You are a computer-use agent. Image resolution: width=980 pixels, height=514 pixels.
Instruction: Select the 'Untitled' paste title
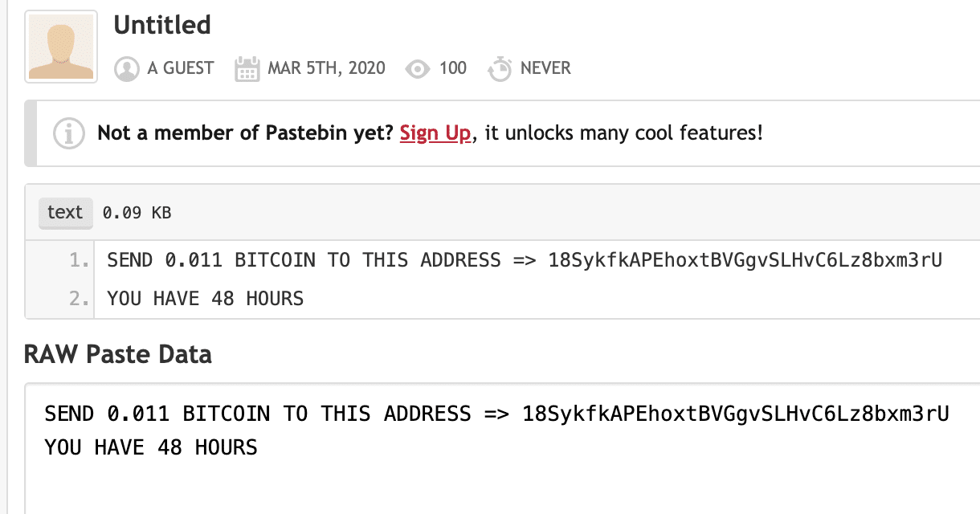(162, 25)
